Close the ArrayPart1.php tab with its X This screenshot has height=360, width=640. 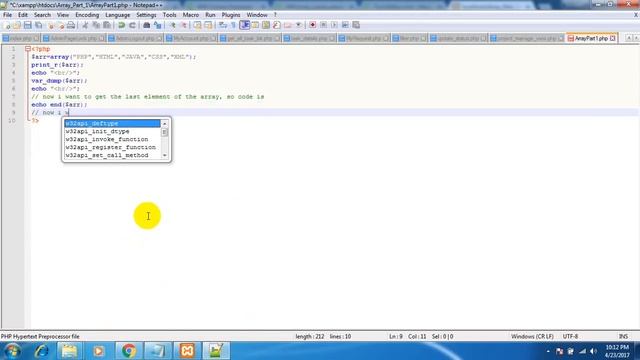tap(613, 38)
